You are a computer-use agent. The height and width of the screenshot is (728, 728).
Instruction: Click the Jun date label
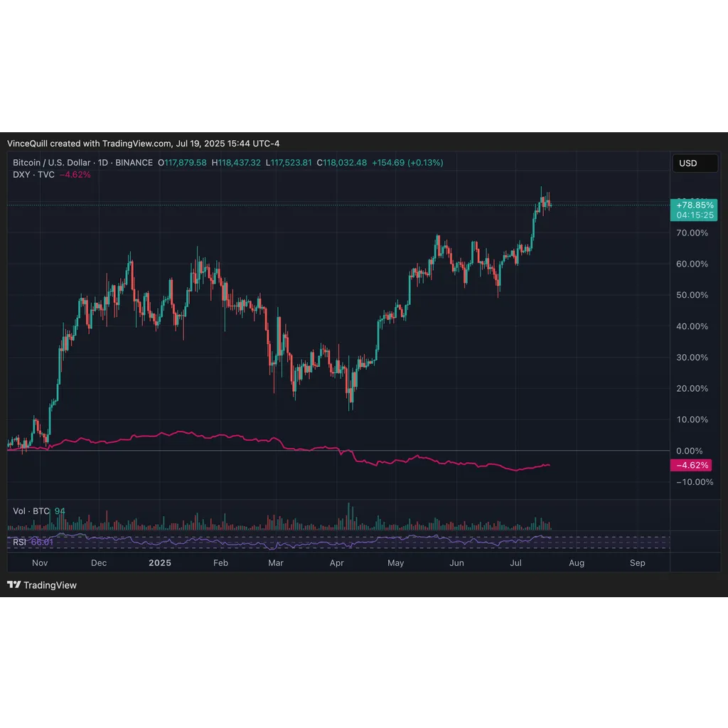coord(457,563)
